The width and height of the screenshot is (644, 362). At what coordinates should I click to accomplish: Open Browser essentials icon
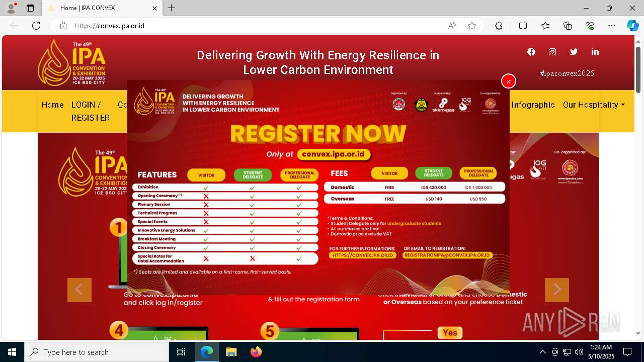click(x=590, y=26)
